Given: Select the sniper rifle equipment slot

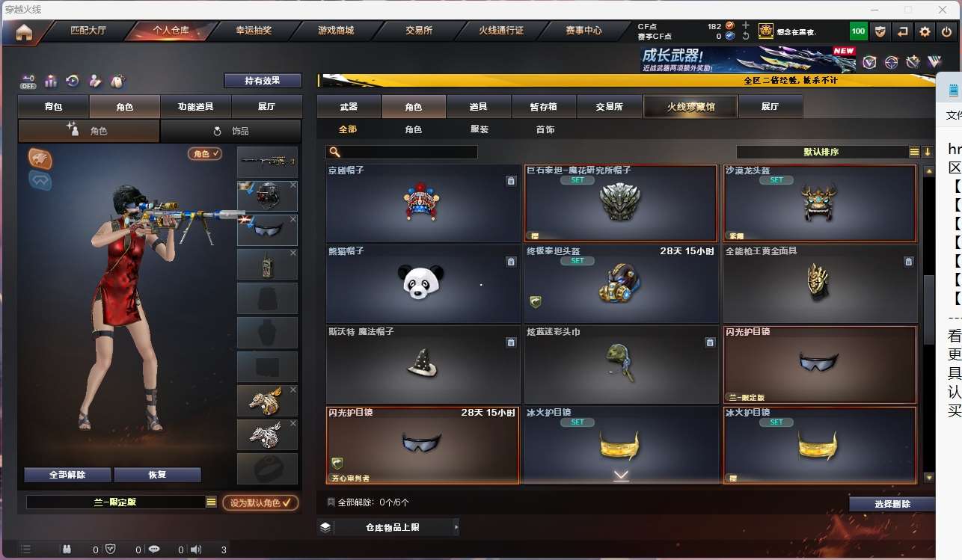Looking at the screenshot, I should point(267,162).
